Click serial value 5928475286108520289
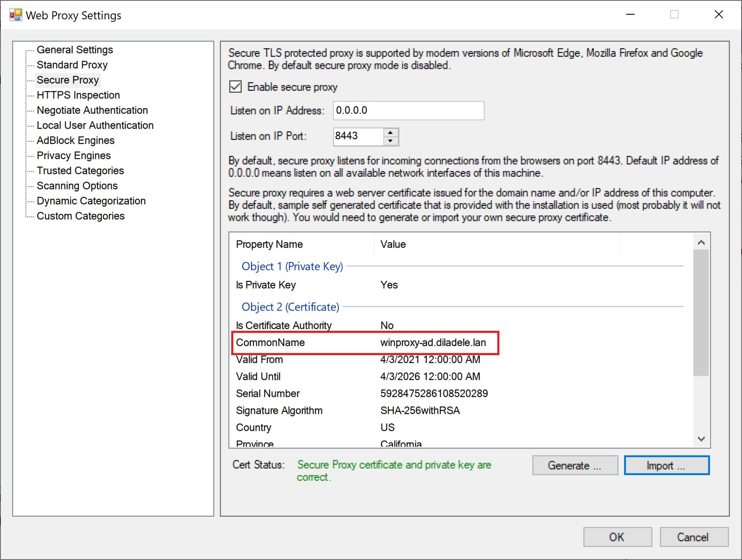The image size is (742, 560). pos(434,394)
